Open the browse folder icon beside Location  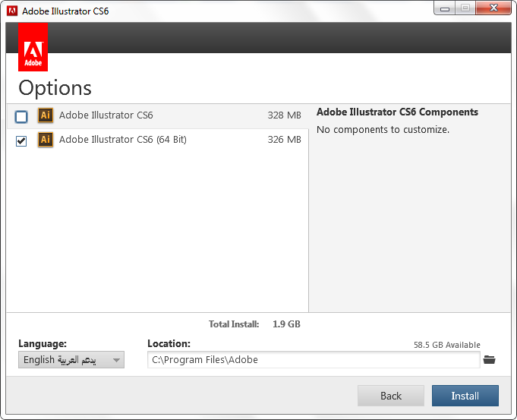(x=490, y=359)
